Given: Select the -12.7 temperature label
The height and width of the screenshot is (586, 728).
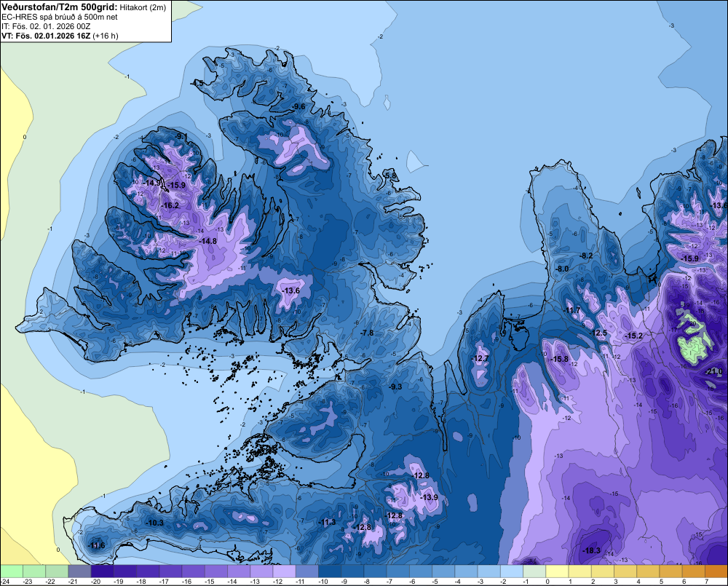Looking at the screenshot, I should tap(480, 358).
